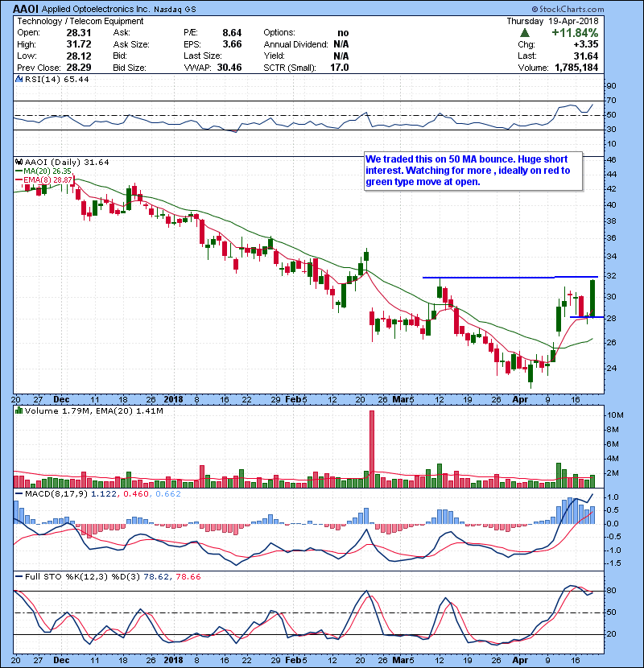The width and height of the screenshot is (644, 668).
Task: Click the company name Applied Optoelectronics Inc.
Action: pyautogui.click(x=96, y=9)
